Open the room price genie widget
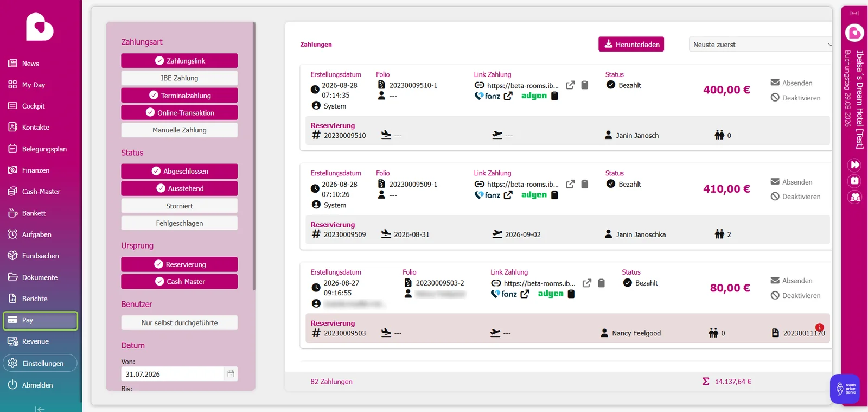This screenshot has height=412, width=868. [845, 389]
